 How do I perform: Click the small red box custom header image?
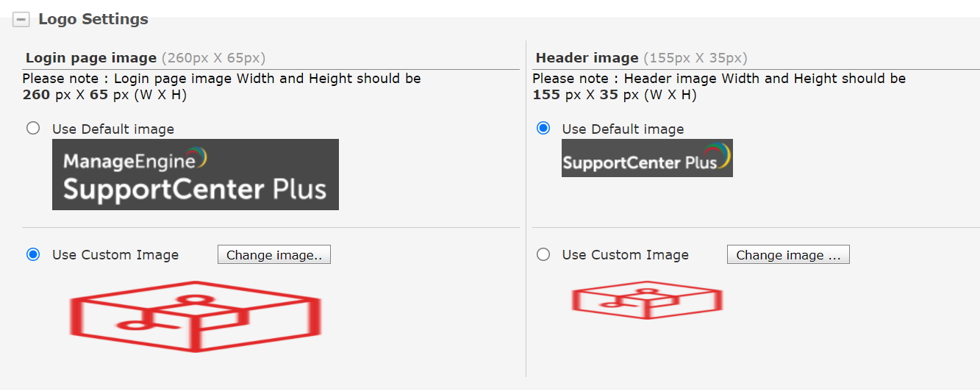tap(647, 300)
